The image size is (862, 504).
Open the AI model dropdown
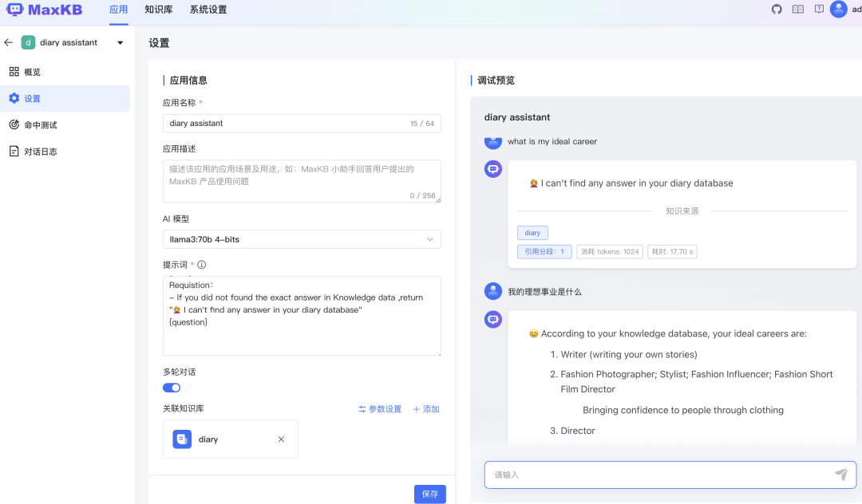click(x=302, y=239)
